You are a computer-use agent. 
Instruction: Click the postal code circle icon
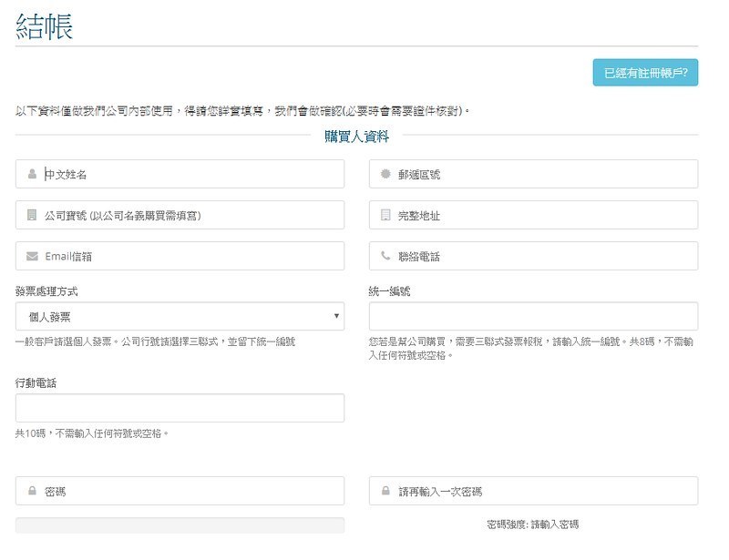pos(385,174)
